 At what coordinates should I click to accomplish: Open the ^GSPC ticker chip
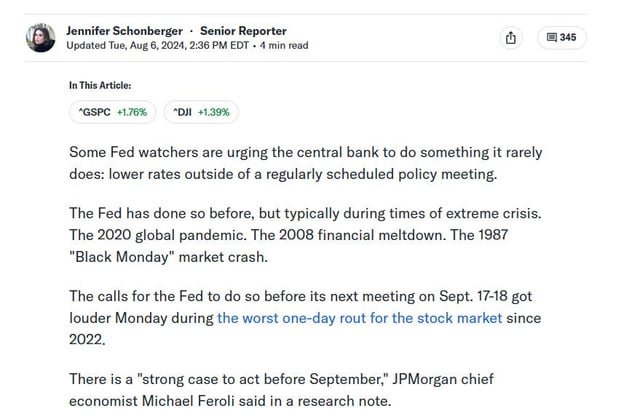113,112
